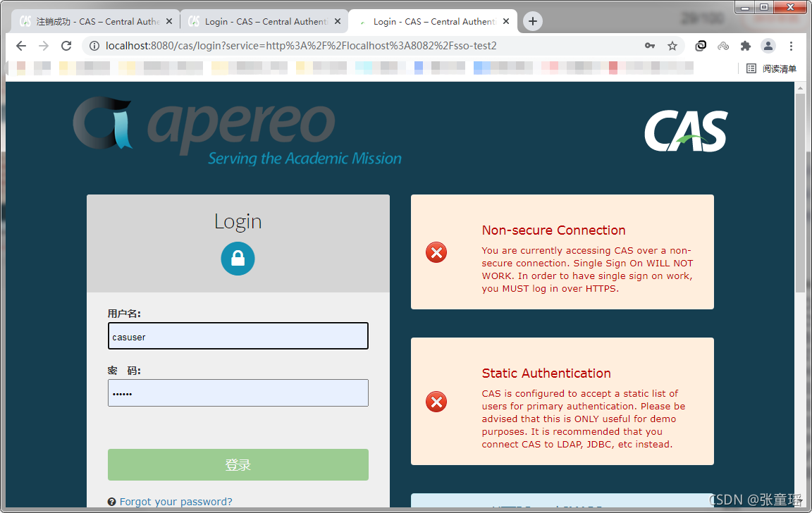
Task: Bookmark this page with the star icon
Action: 672,46
